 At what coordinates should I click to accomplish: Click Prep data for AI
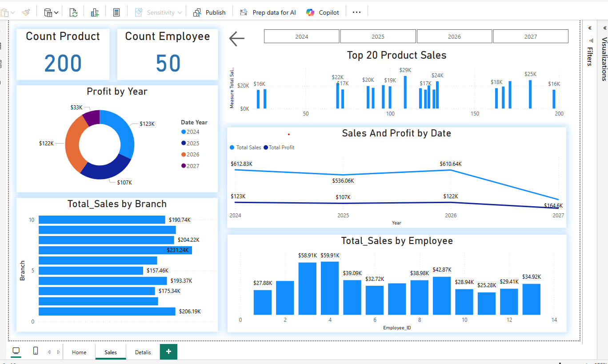pyautogui.click(x=268, y=12)
